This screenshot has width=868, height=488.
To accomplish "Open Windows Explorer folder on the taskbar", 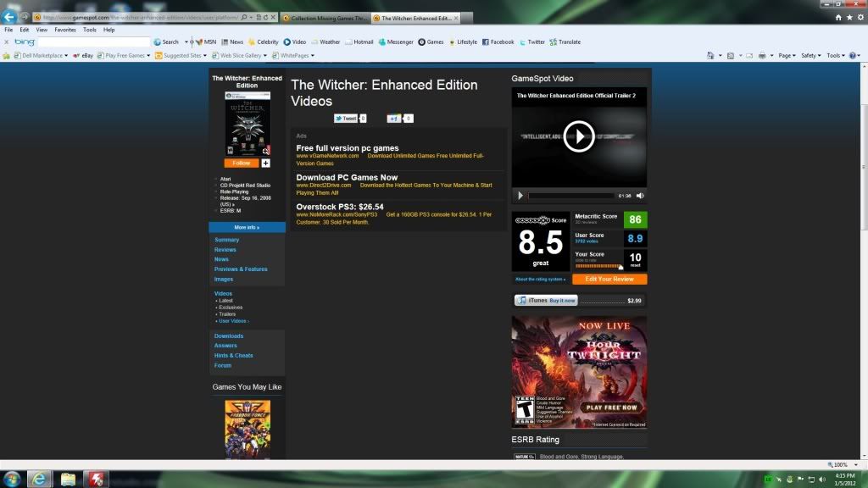I will [x=68, y=479].
